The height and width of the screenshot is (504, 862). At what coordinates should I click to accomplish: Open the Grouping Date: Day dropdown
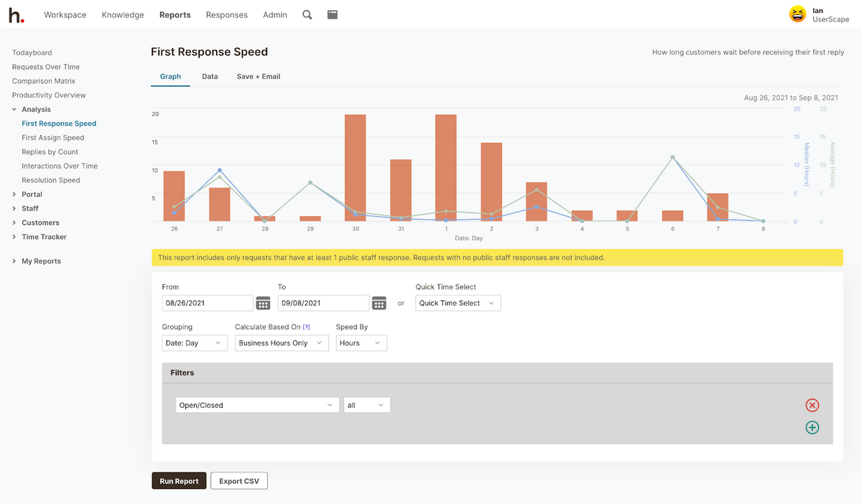click(x=195, y=343)
